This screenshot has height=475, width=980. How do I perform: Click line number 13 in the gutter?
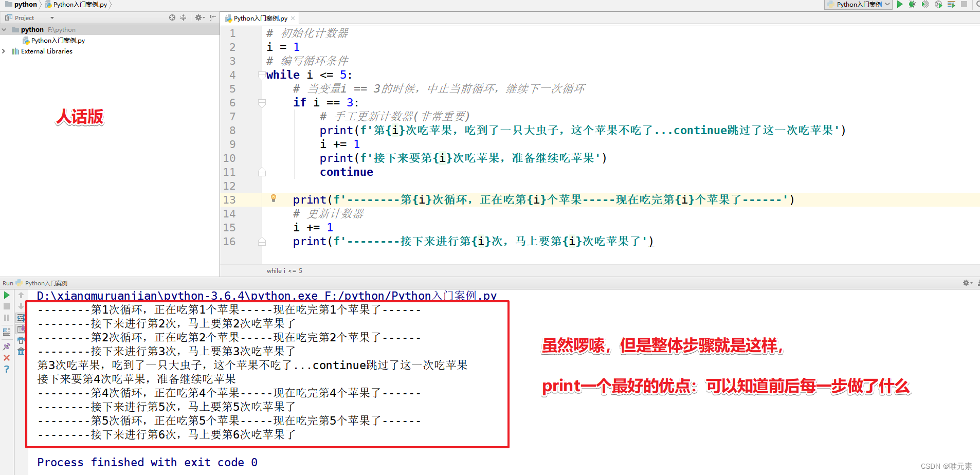pyautogui.click(x=229, y=199)
